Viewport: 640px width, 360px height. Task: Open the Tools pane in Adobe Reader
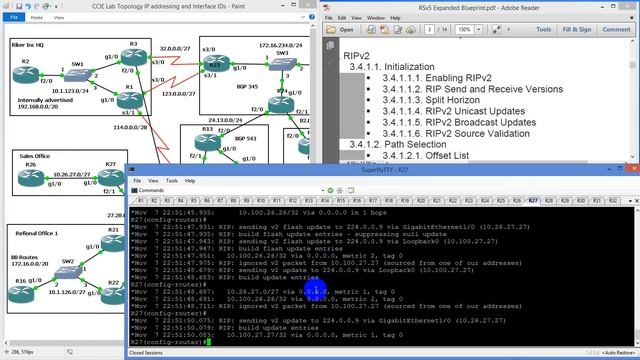tap(543, 29)
